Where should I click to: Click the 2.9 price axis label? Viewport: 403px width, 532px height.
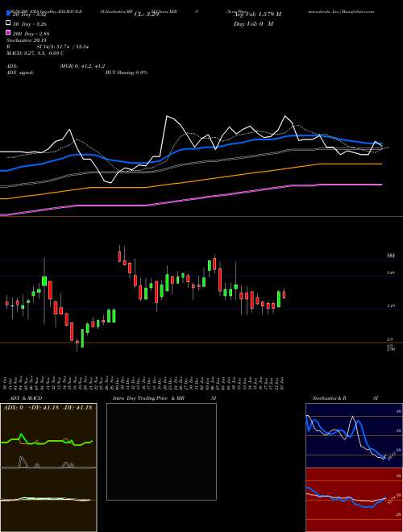click(x=390, y=339)
